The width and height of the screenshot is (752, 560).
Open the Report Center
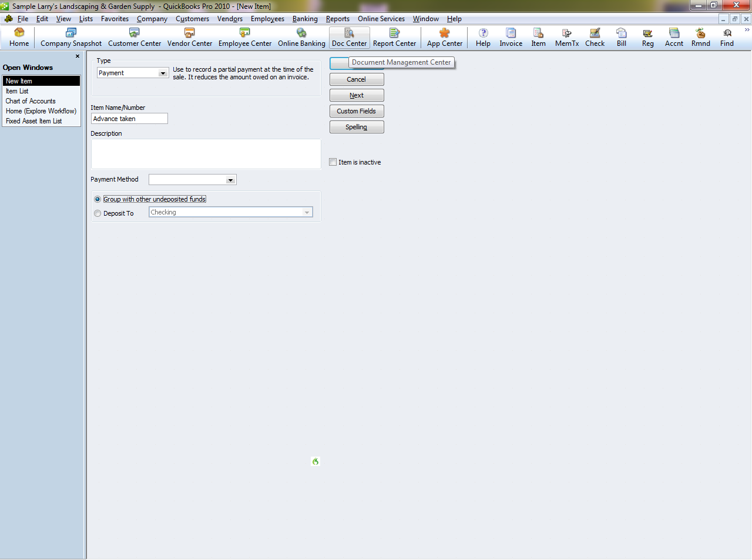pyautogui.click(x=394, y=38)
